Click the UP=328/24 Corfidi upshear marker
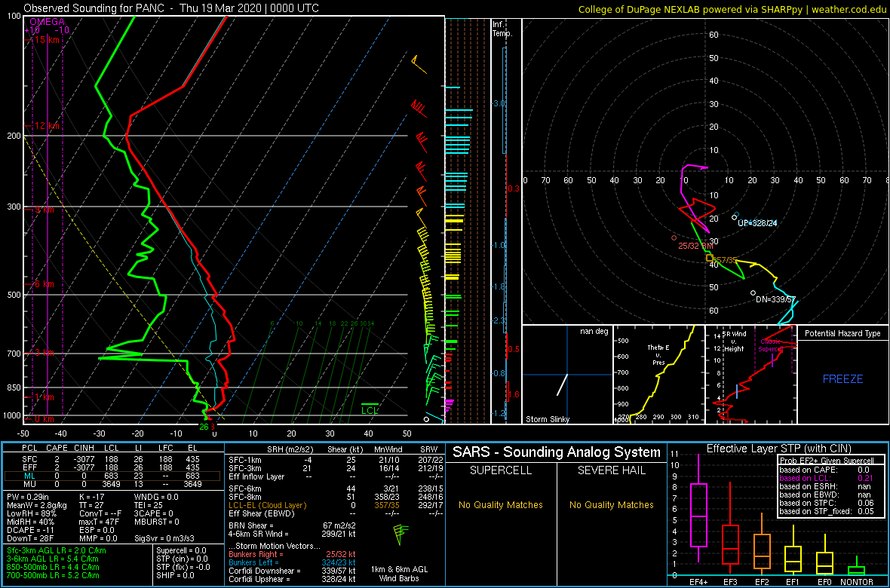This screenshot has width=890, height=588. (x=735, y=217)
